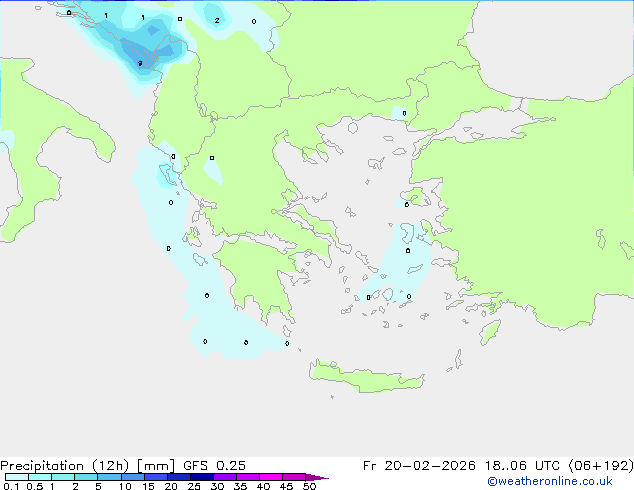The width and height of the screenshot is (634, 490).
Task: Select the 5–10 mm legend swatch
Action: (x=109, y=477)
